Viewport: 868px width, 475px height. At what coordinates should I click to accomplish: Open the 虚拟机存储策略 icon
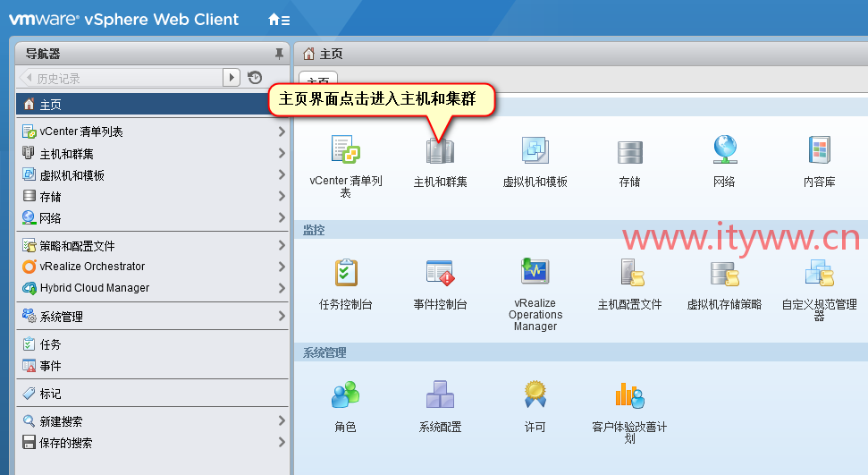725,273
